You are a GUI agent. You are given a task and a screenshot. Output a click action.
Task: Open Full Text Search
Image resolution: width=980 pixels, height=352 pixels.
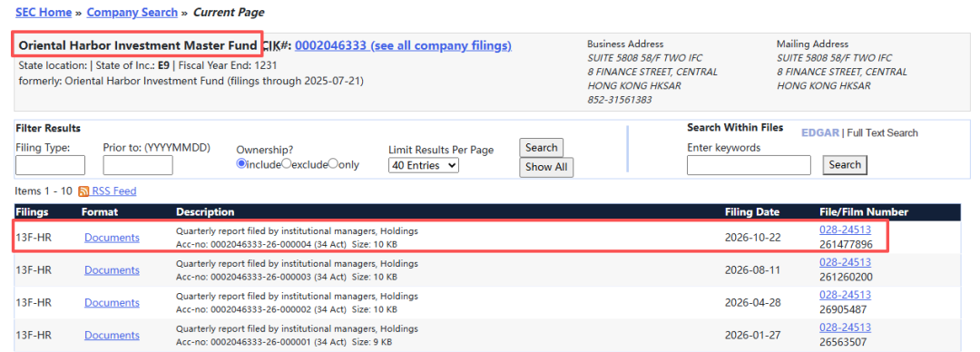point(883,132)
